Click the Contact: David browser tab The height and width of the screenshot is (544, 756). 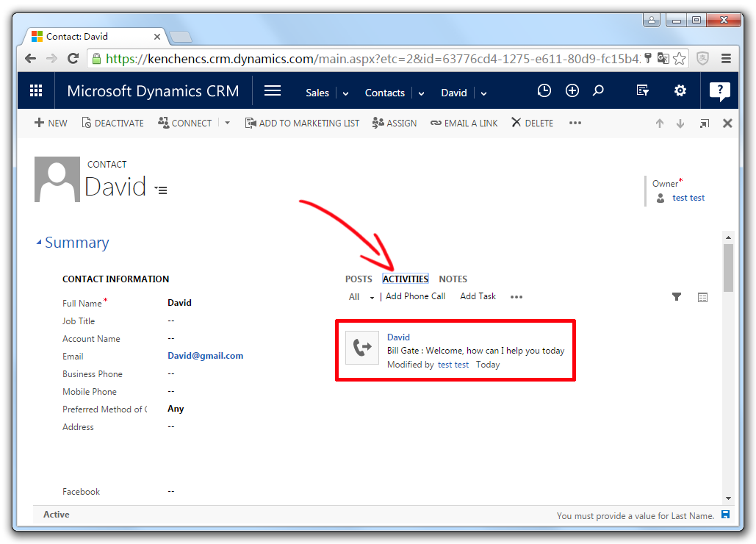pyautogui.click(x=95, y=37)
